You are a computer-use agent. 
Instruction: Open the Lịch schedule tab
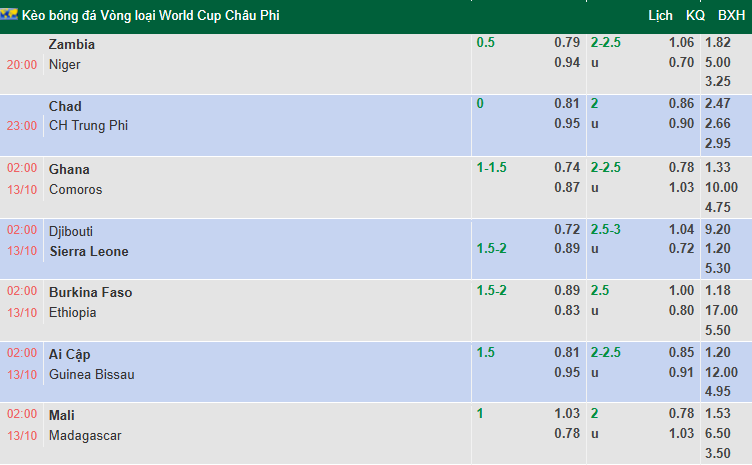click(660, 16)
